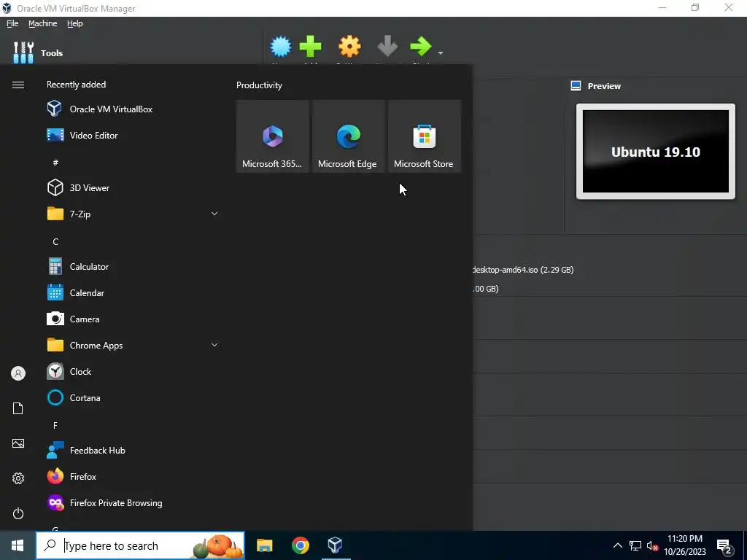Select Tools in the VirtualBox sidebar
747x560 pixels.
pos(38,52)
